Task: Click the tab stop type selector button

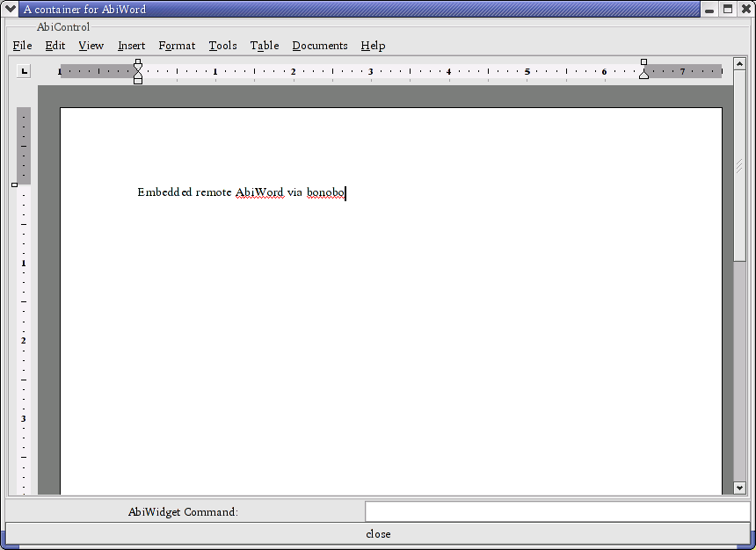Action: click(x=24, y=71)
